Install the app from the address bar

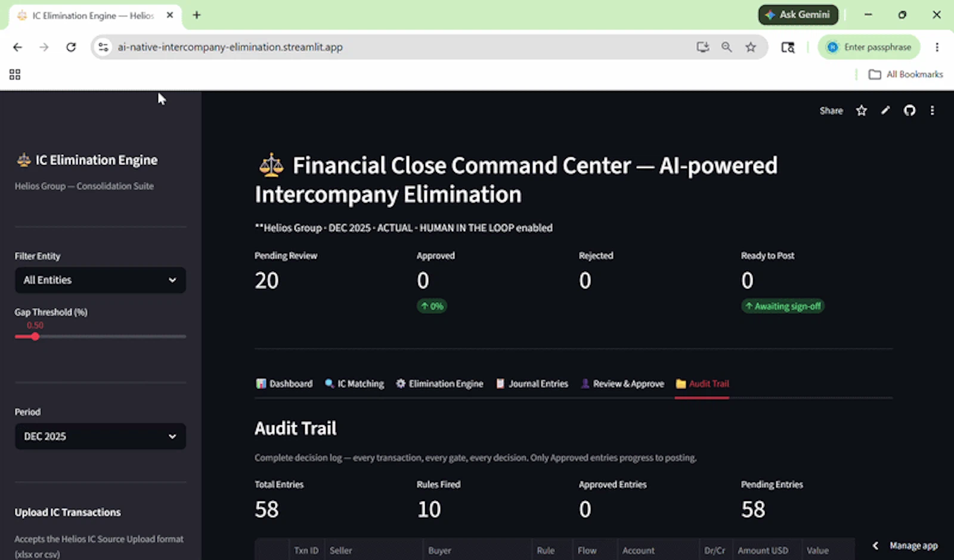click(703, 47)
